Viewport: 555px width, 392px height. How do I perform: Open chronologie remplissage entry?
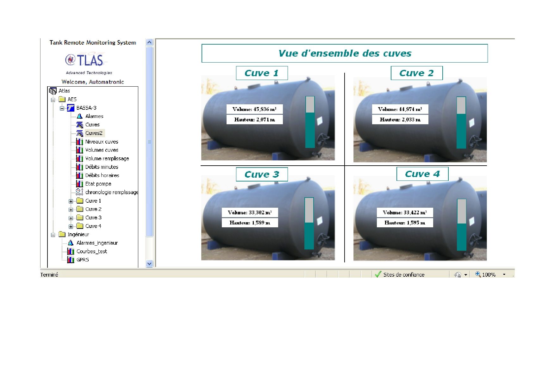(x=111, y=192)
